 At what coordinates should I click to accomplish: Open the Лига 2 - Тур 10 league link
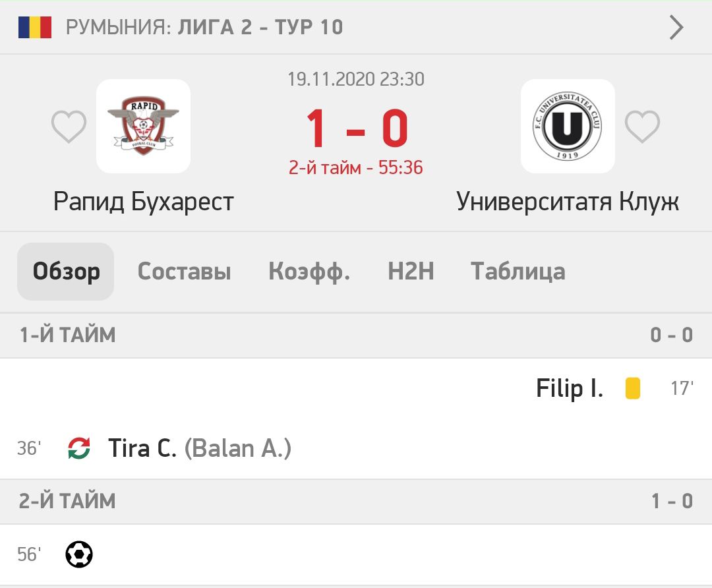[x=260, y=28]
